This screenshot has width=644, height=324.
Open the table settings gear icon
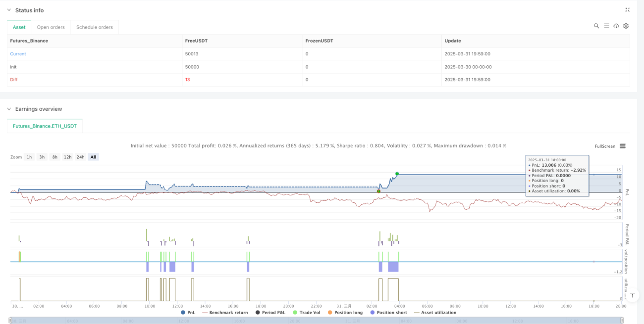[626, 26]
